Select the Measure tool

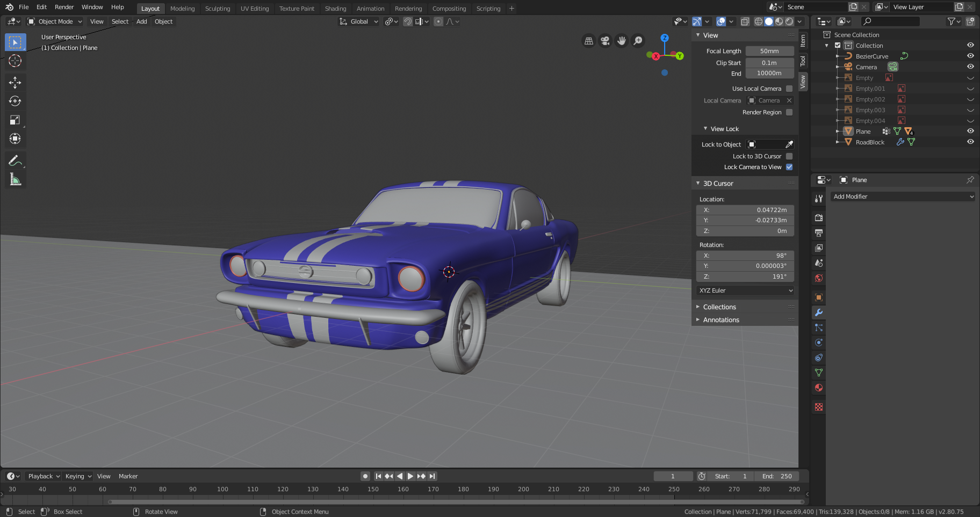click(x=15, y=179)
